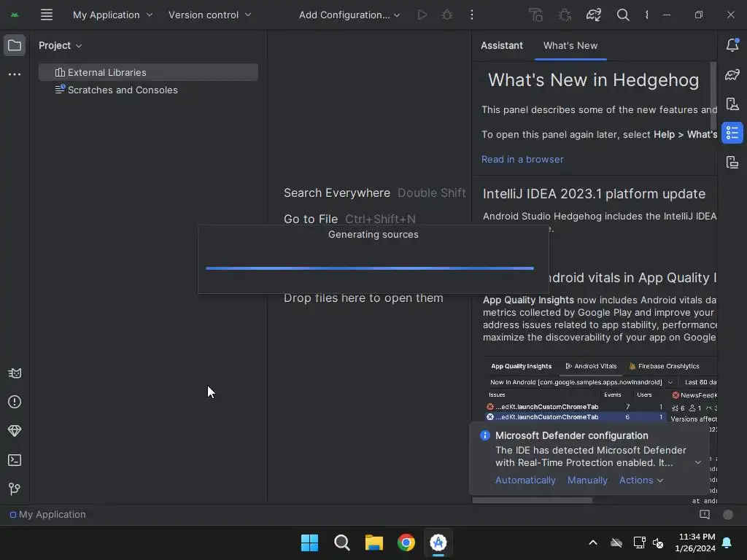Open App Quality Insights gem icon
Viewport: 747px width, 560px height.
coord(15,431)
